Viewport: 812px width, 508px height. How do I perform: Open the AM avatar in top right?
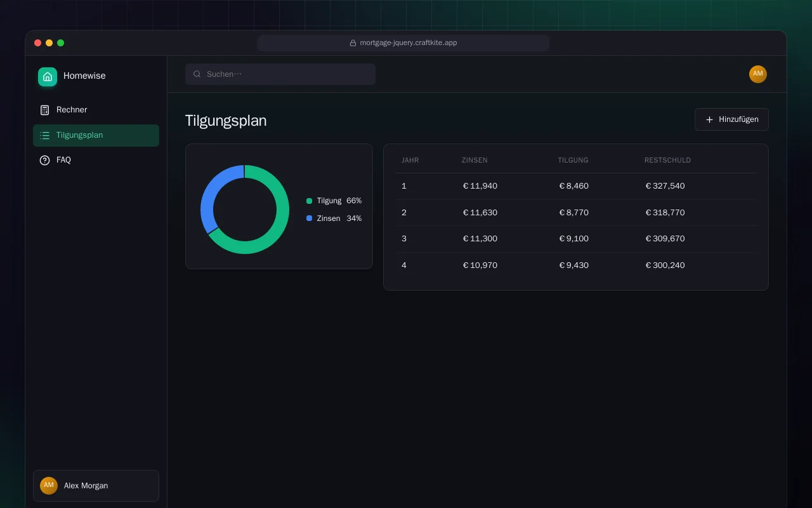coord(758,74)
